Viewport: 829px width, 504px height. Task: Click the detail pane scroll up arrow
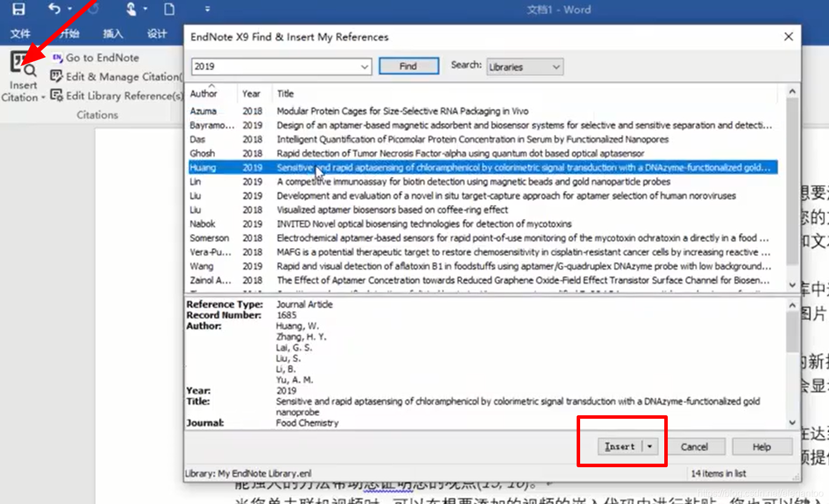792,305
